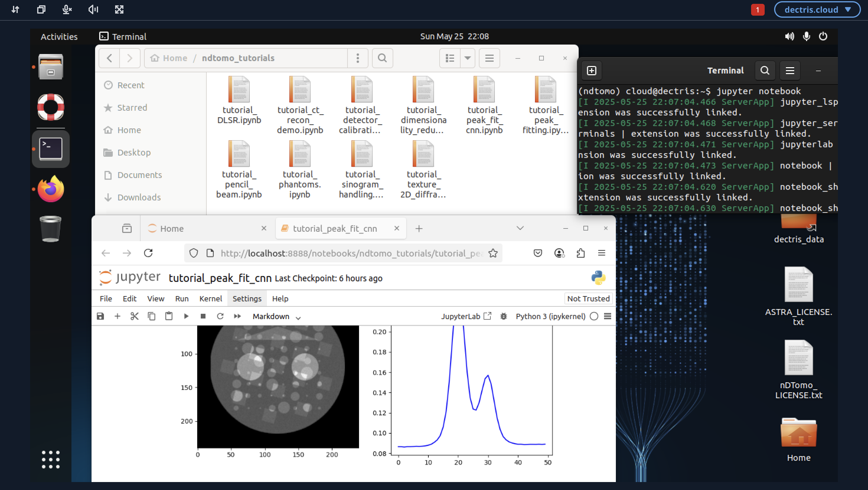Open the Jupyter toolbar hamburger menu

tap(608, 316)
